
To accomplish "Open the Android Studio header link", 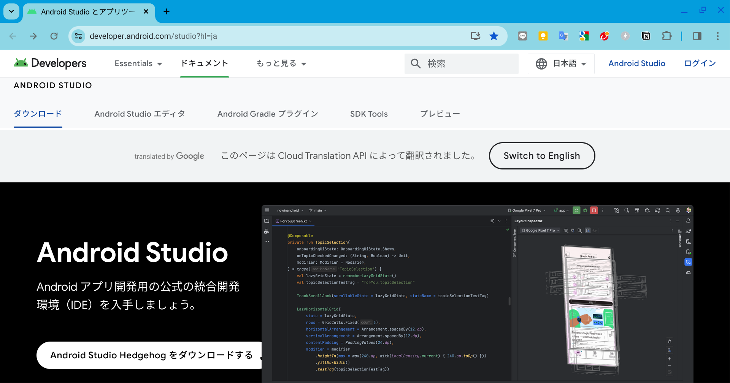I will (636, 63).
